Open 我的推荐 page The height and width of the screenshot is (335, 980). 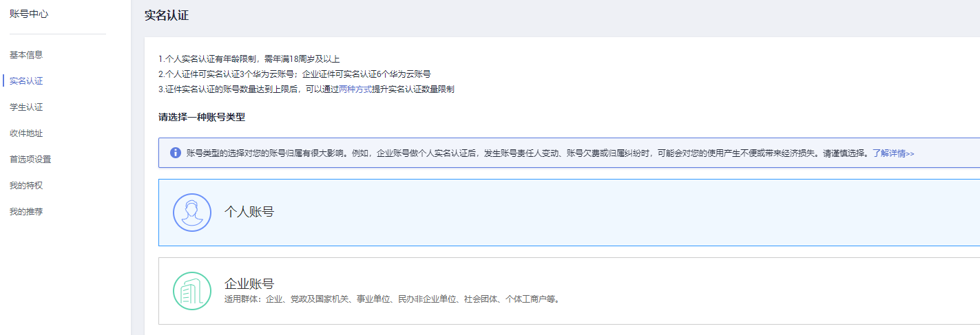26,212
